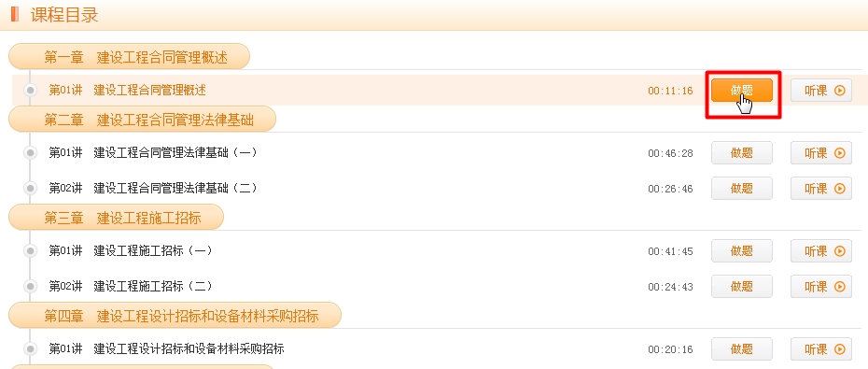Select the timeline bullet beside 建设工程施工招标（二）
Viewport: 868px width, 369px height.
(31, 287)
